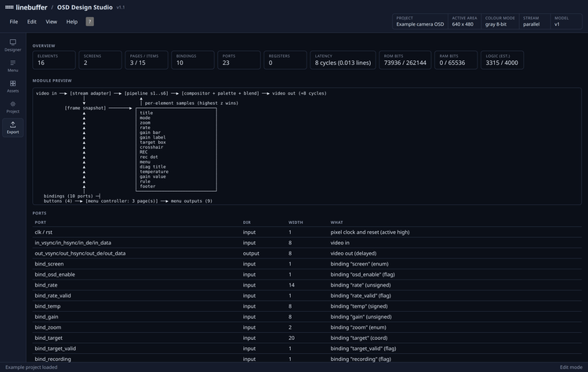The height and width of the screenshot is (372, 588).
Task: Click the question mark help button
Action: click(x=89, y=22)
